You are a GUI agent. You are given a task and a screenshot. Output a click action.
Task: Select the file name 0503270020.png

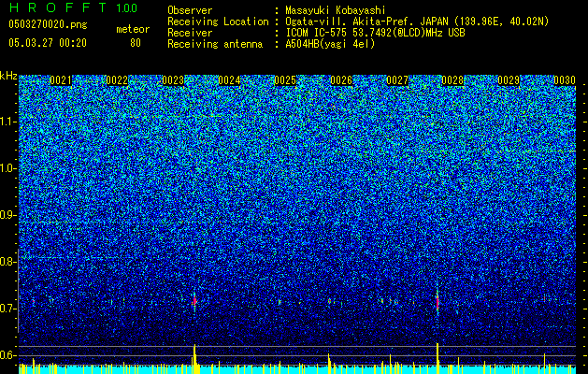(48, 24)
